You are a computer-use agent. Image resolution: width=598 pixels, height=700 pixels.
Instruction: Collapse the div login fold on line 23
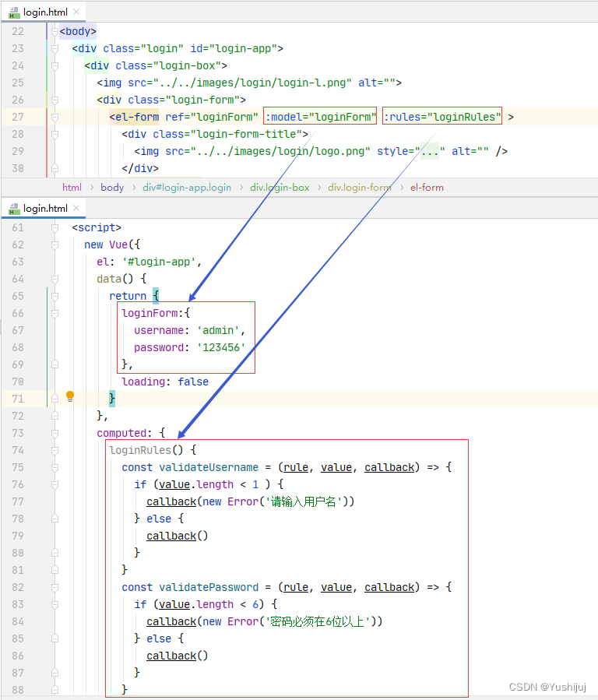click(55, 48)
